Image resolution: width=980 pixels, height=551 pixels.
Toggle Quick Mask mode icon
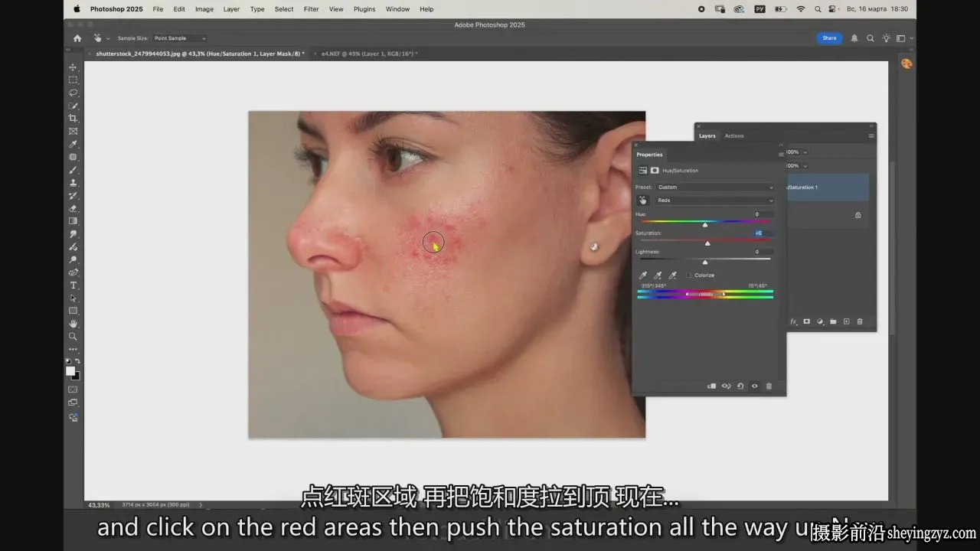pos(73,390)
